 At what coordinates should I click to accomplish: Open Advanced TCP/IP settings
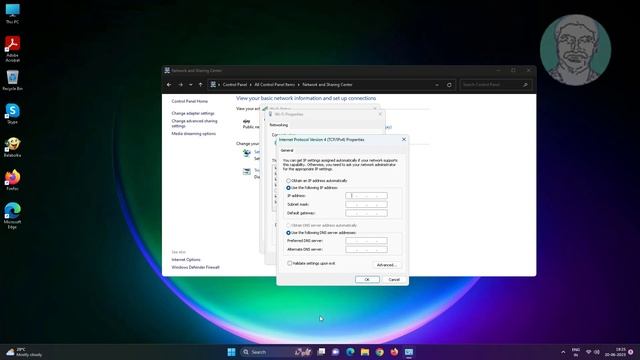(386, 265)
